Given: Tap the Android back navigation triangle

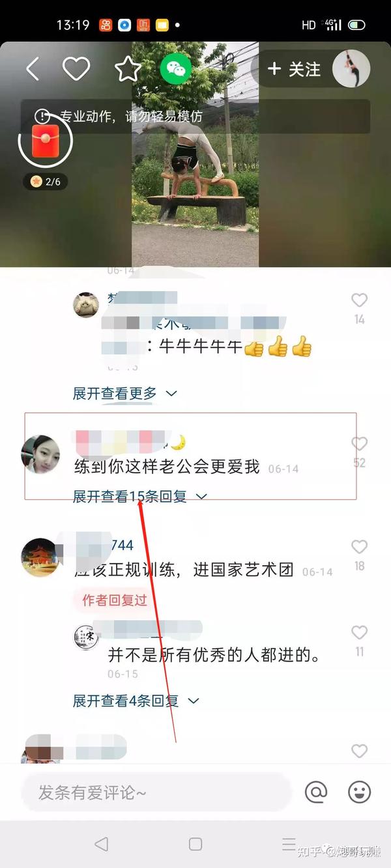Looking at the screenshot, I should tap(101, 844).
